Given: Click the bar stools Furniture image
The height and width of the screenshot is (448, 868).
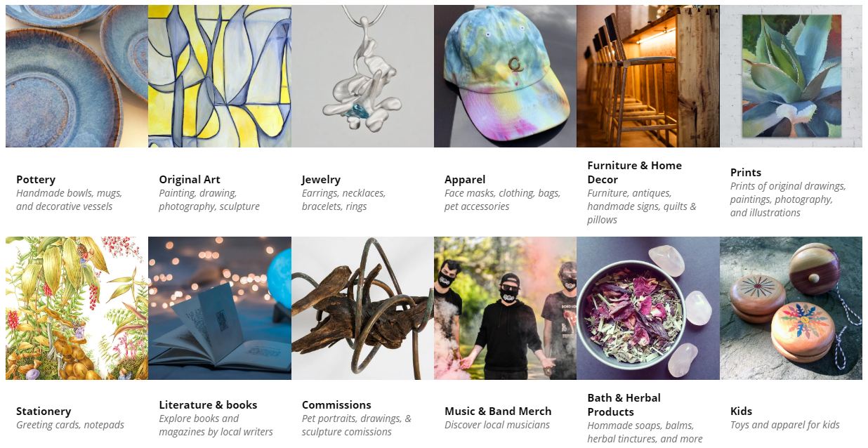Looking at the screenshot, I should click(648, 76).
